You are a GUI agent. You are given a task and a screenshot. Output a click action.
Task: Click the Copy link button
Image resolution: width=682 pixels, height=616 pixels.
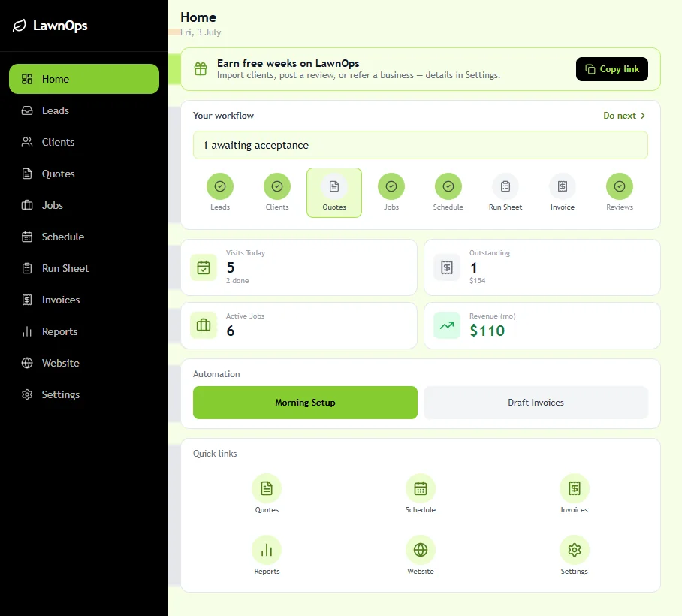612,68
